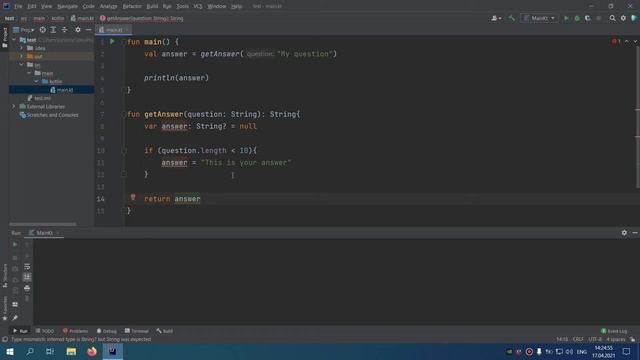This screenshot has height=360, width=640.
Task: Go to next highlighted error arrow
Action: (x=635, y=42)
